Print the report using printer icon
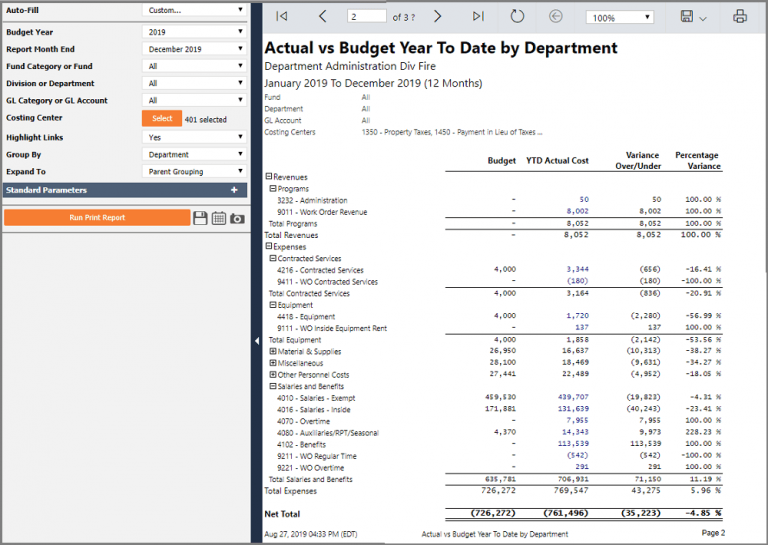The image size is (768, 545). pos(740,17)
